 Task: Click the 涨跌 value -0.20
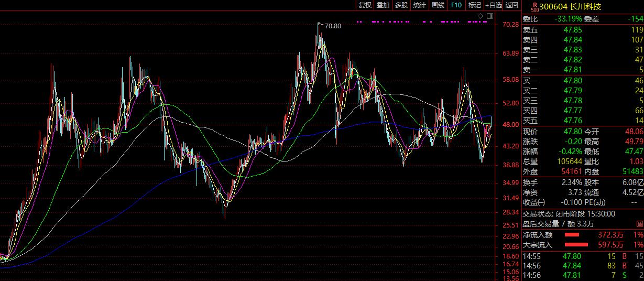573,142
